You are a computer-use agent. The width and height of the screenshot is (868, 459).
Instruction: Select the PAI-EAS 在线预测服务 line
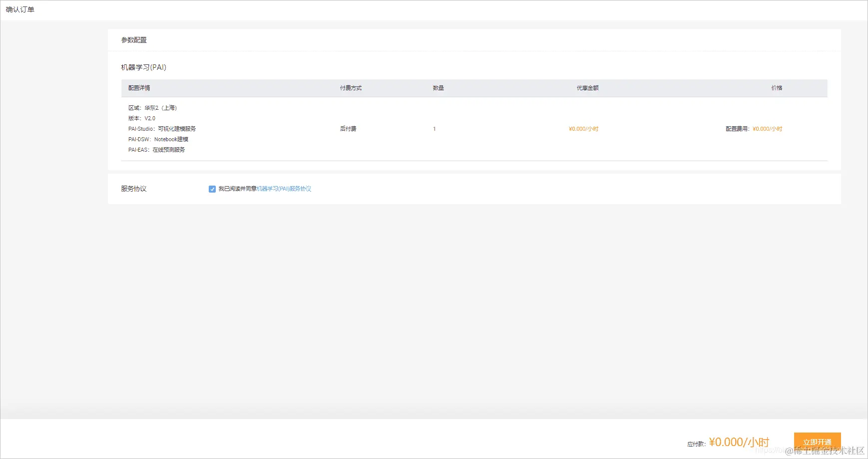coord(156,150)
